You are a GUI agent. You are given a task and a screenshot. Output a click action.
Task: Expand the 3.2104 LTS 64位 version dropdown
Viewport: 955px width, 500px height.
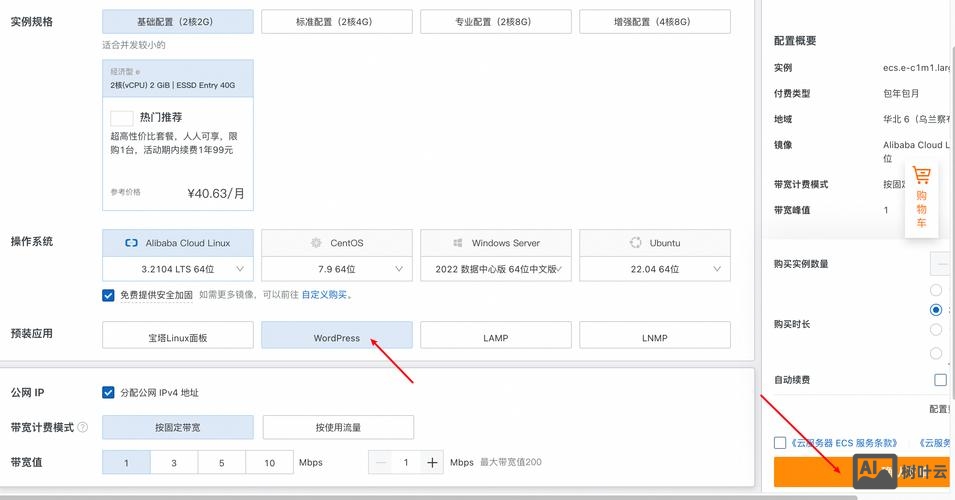(178, 269)
